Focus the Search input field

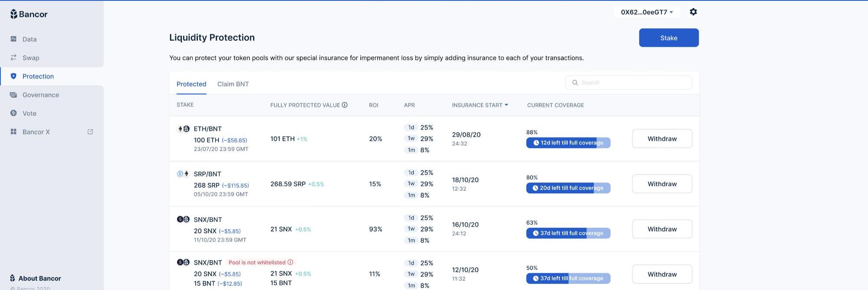(x=628, y=82)
